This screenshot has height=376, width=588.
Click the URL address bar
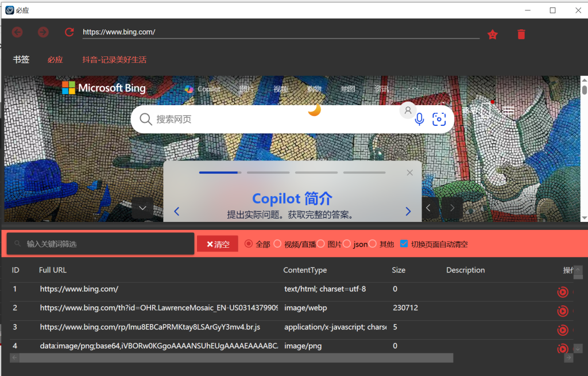tap(281, 32)
